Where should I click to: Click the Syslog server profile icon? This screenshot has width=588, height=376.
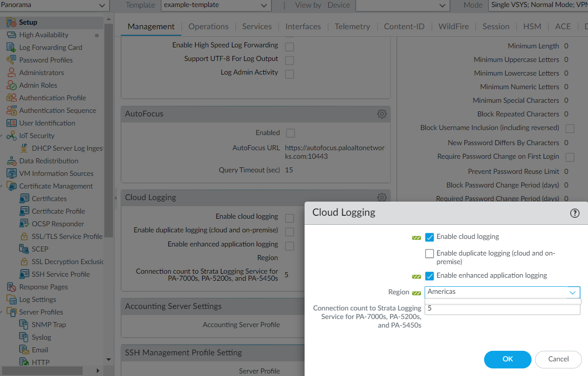pyautogui.click(x=24, y=337)
